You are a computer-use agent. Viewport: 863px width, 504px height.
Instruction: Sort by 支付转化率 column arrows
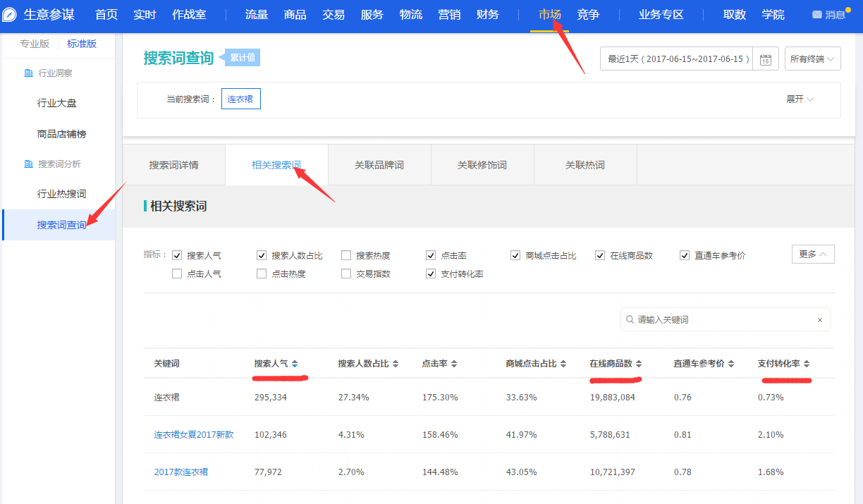click(x=807, y=364)
